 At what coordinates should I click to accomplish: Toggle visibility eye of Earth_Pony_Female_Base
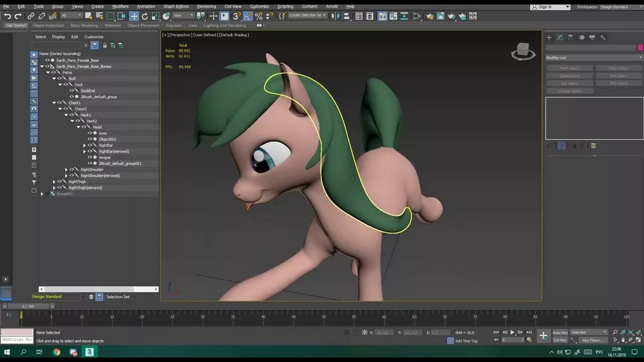pos(47,60)
